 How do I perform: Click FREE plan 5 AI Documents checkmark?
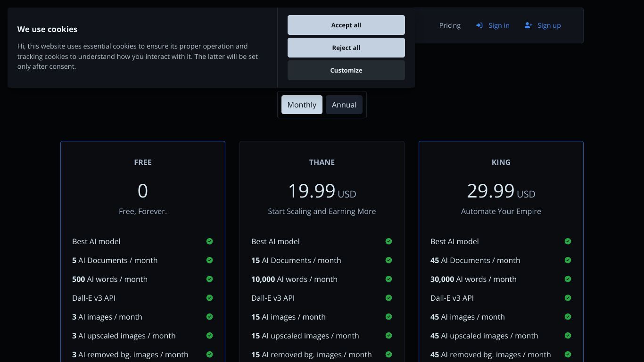click(209, 260)
